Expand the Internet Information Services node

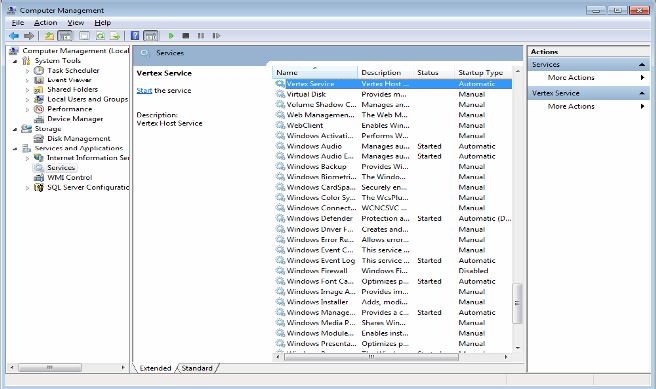click(x=28, y=158)
